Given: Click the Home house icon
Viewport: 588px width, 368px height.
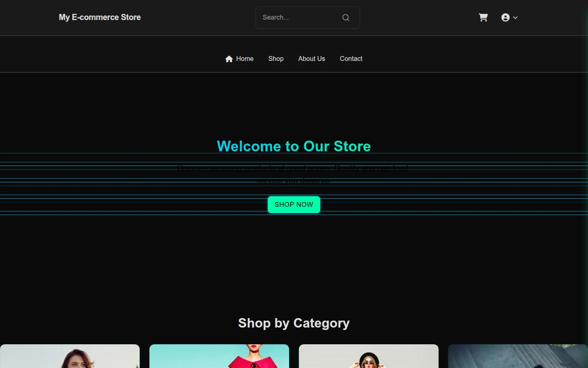Looking at the screenshot, I should (x=229, y=59).
